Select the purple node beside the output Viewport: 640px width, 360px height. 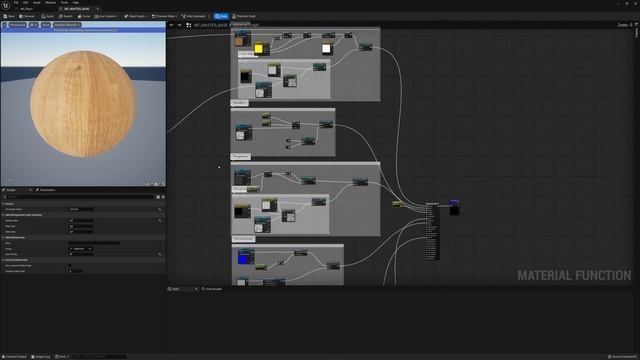(x=454, y=207)
